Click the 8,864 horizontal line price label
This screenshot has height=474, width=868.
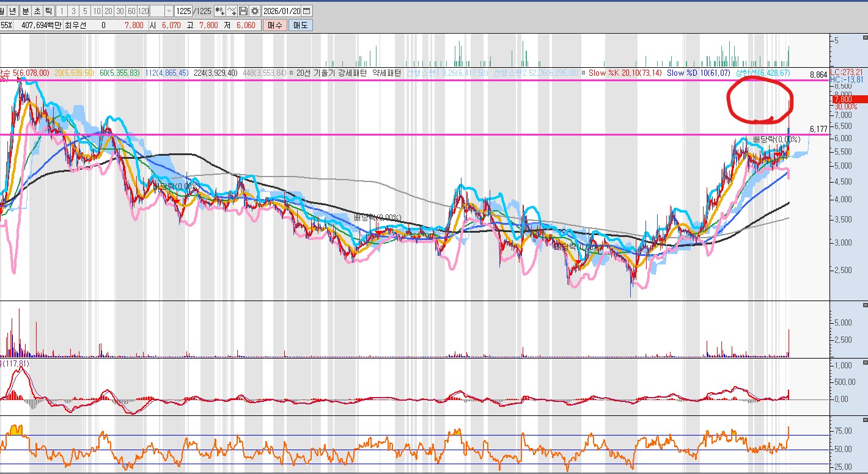818,75
